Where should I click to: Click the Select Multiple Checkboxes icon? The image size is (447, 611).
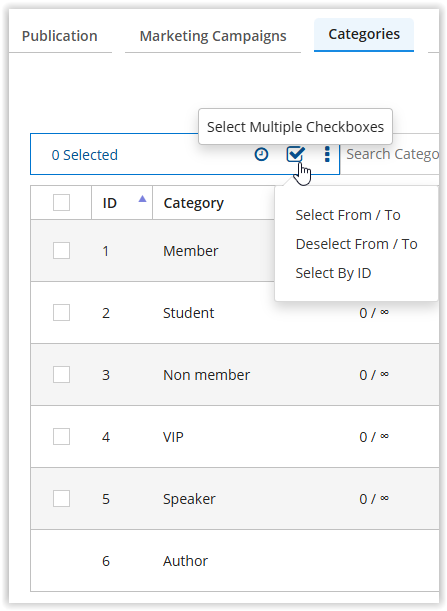295,154
